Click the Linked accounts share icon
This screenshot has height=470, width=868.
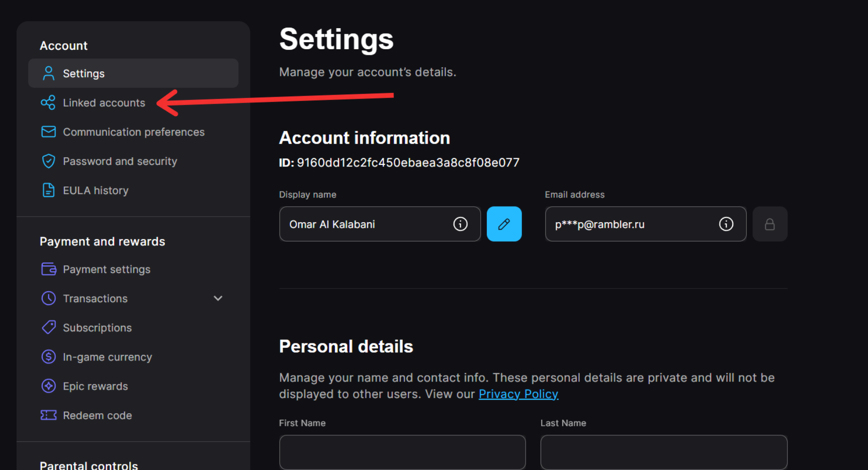(x=48, y=103)
